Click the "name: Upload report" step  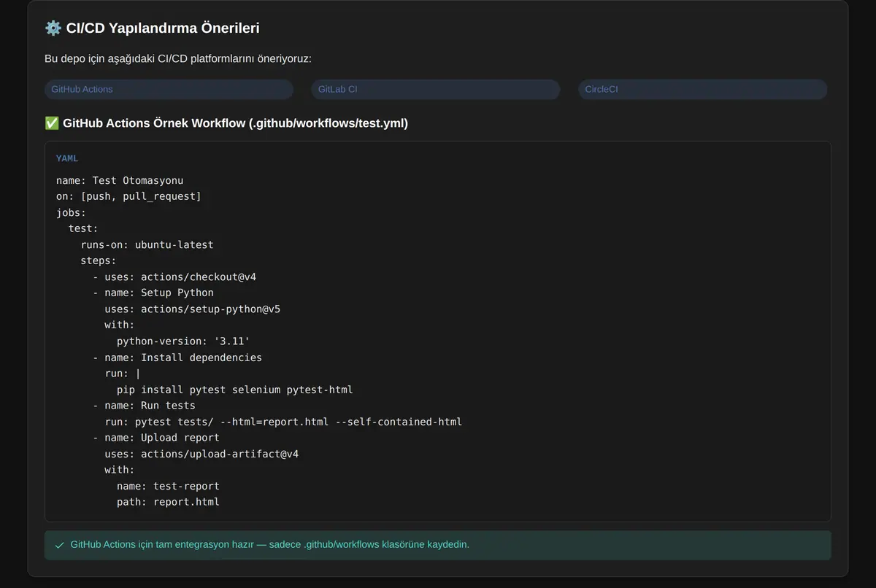[156, 438]
